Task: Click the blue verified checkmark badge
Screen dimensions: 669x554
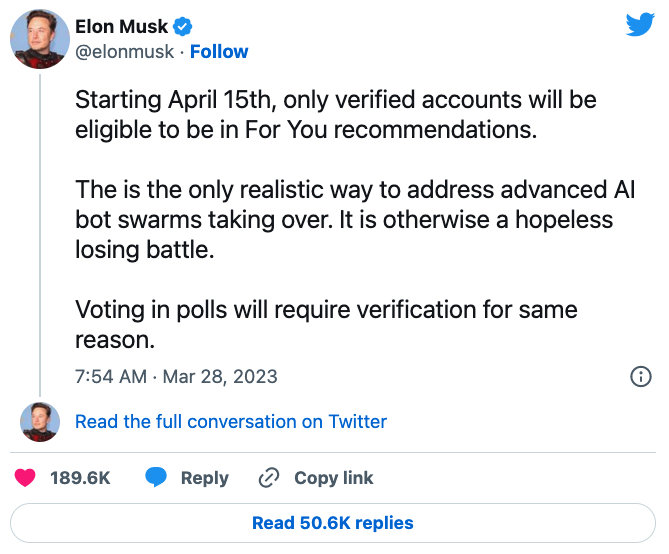Action: click(x=182, y=26)
